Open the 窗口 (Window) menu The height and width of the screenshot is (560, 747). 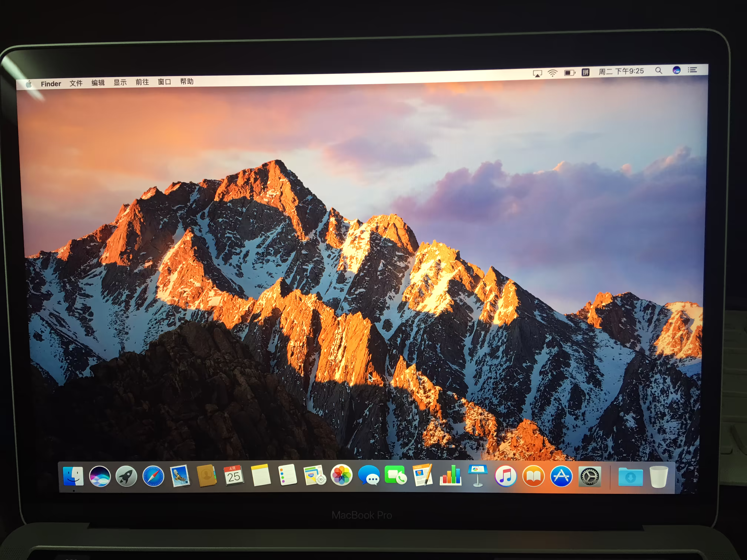[165, 82]
